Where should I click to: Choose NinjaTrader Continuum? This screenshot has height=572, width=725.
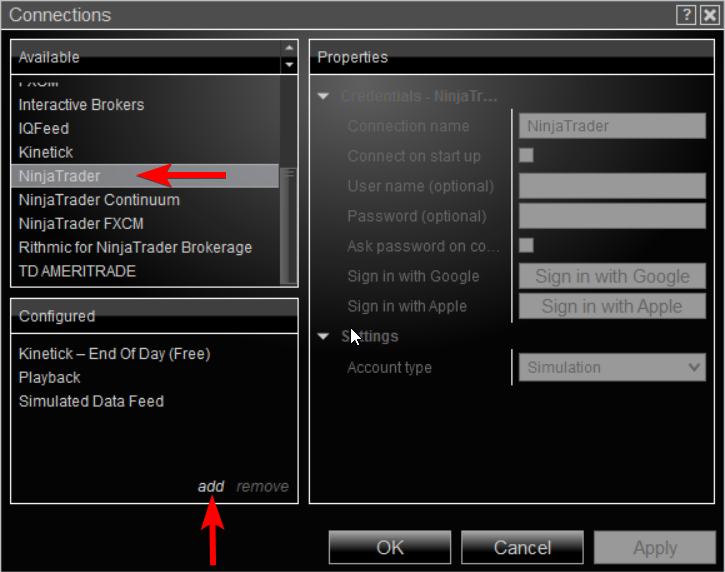coord(145,200)
